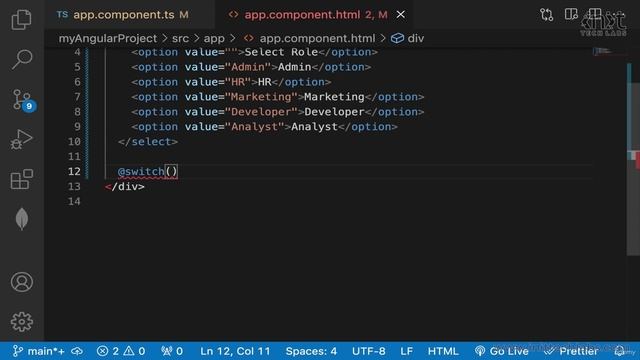Click app folder in the breadcrumb
The width and height of the screenshot is (640, 360).
214,38
